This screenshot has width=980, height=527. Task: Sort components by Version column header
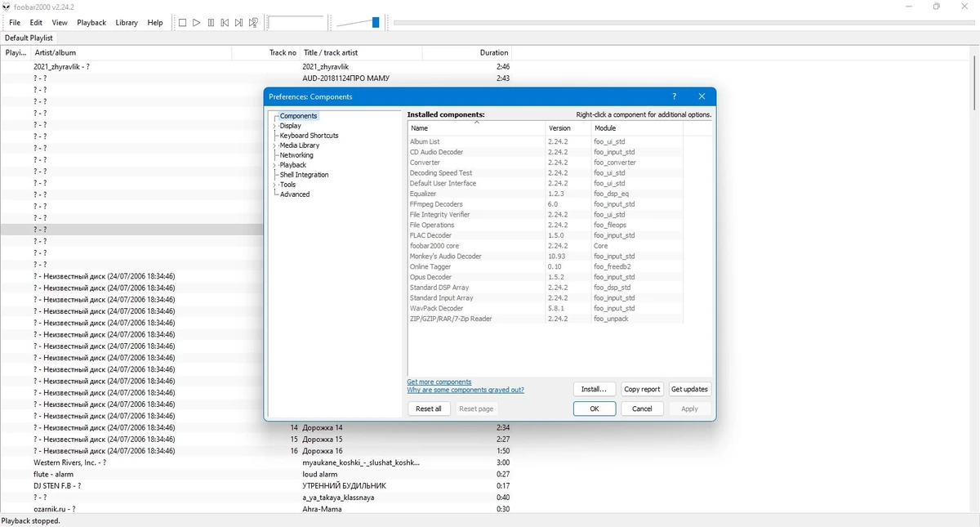[x=568, y=128]
